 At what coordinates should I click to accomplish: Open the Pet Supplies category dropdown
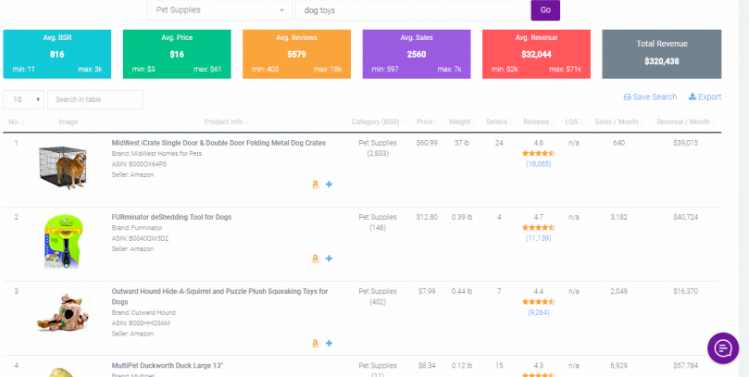[220, 10]
